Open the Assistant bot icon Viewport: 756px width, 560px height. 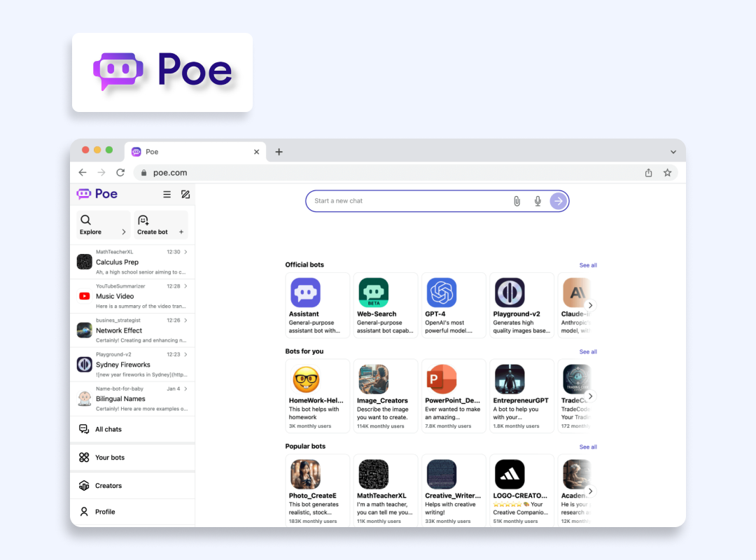tap(305, 293)
